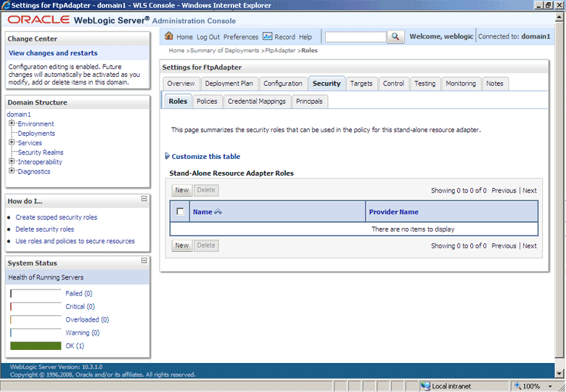
Task: Click the Failed (0) status link
Action: [x=78, y=293]
